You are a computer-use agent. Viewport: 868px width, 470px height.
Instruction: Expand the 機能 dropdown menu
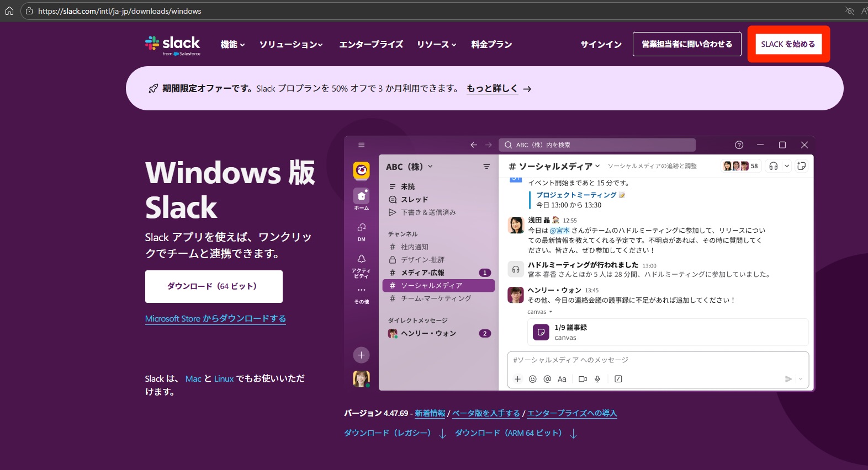(x=232, y=45)
